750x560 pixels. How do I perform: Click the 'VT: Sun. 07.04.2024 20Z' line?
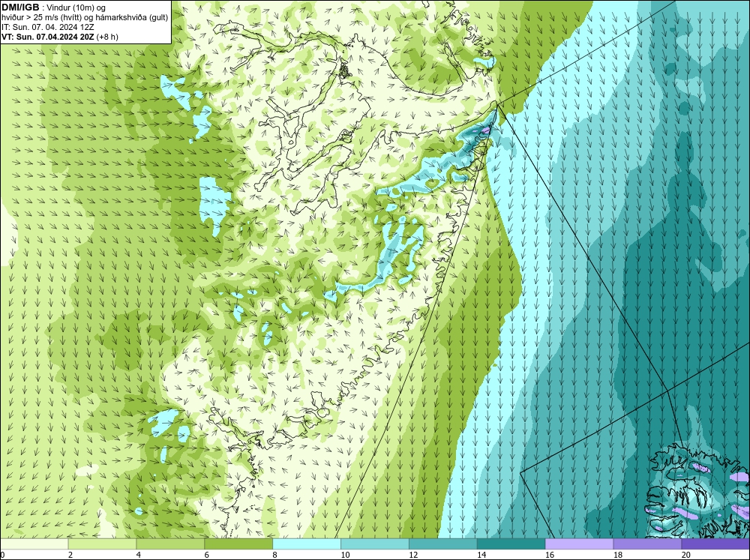pyautogui.click(x=48, y=37)
